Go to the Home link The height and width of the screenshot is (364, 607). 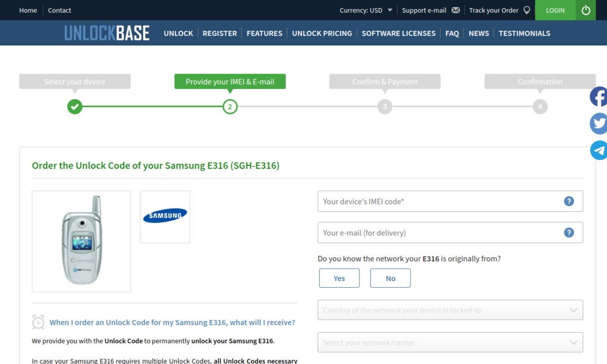point(28,10)
